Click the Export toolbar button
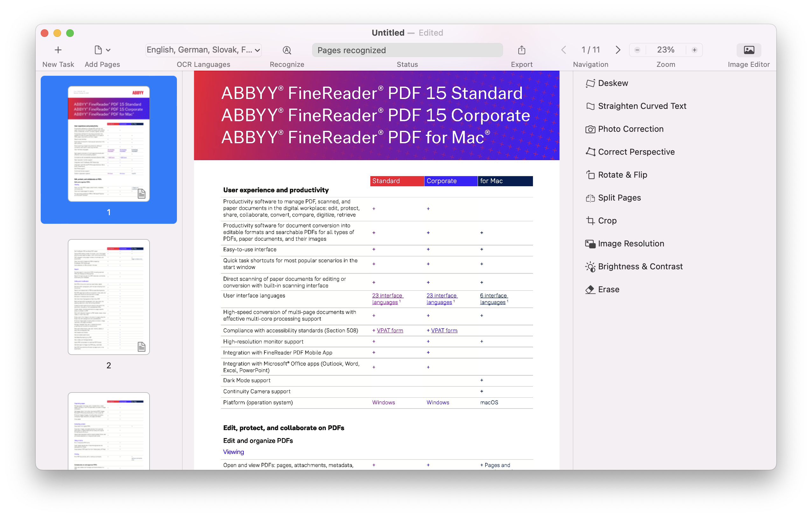The image size is (812, 517). pyautogui.click(x=521, y=50)
